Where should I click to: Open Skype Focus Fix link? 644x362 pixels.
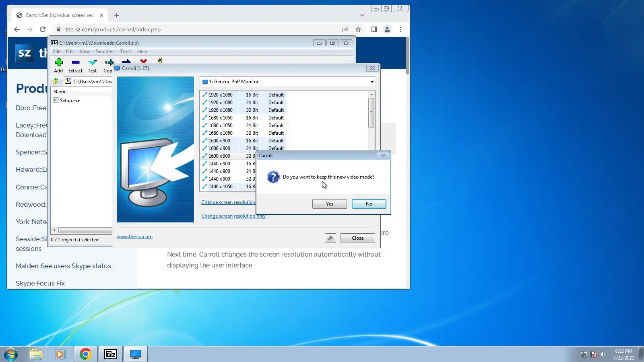coord(40,283)
